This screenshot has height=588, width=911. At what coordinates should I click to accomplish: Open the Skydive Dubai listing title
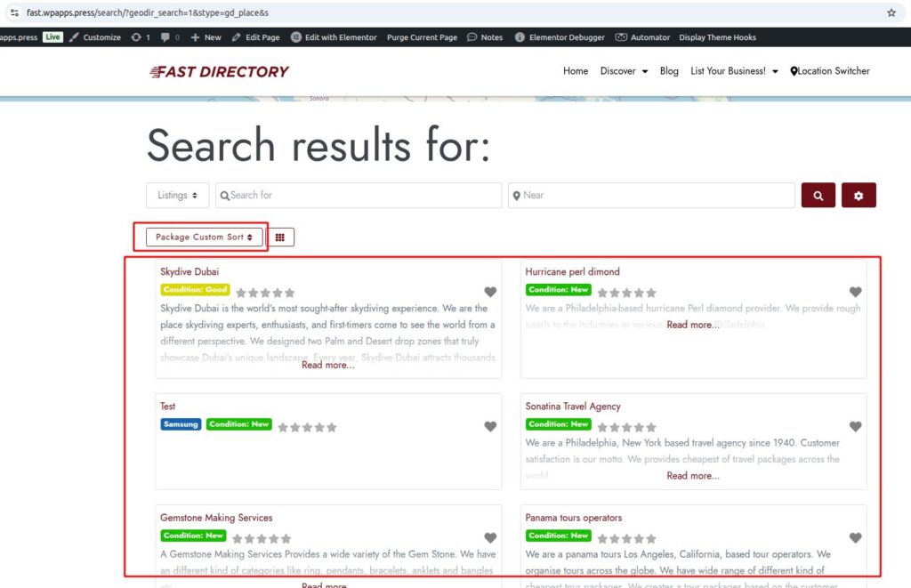coord(189,271)
